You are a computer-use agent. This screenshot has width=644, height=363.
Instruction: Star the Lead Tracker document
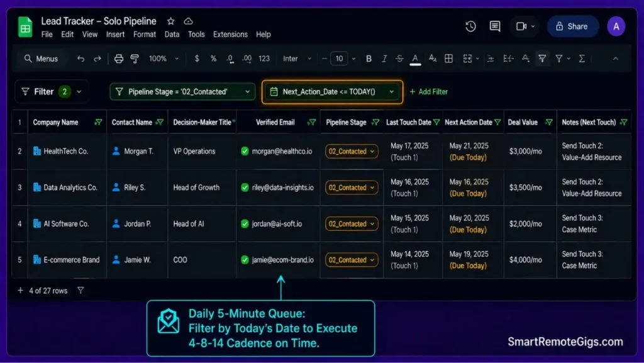pyautogui.click(x=171, y=21)
